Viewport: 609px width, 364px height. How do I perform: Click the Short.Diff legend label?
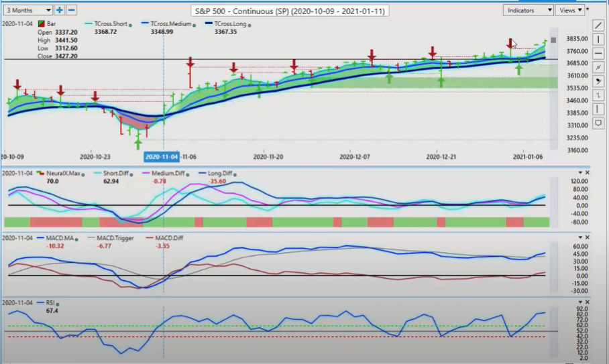click(x=116, y=174)
